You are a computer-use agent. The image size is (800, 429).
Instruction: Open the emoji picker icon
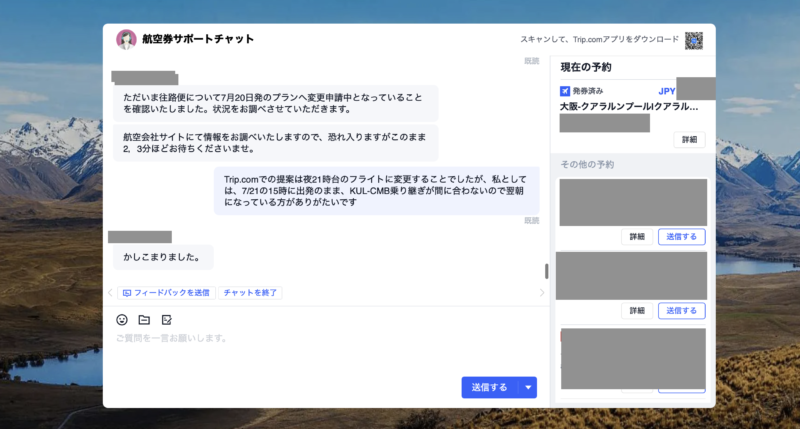pos(122,320)
